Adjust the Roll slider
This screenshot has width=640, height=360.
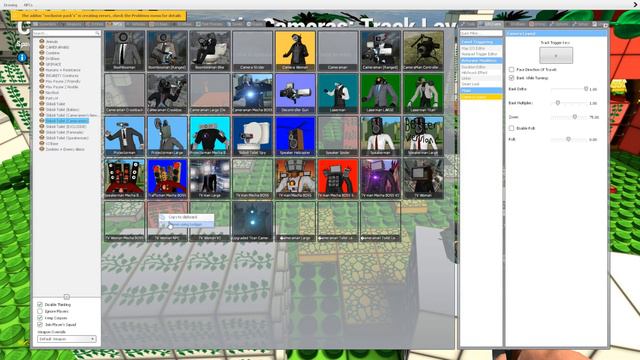click(569, 139)
